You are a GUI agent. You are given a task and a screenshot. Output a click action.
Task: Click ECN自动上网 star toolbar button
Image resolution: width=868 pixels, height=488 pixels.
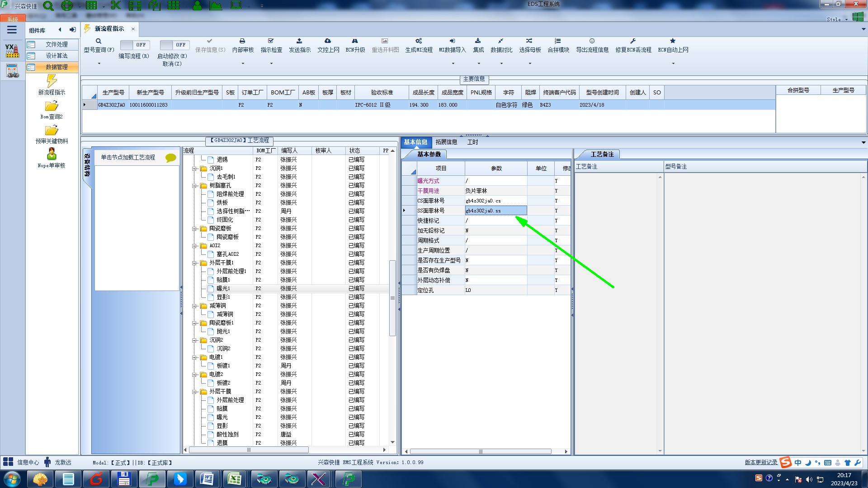pyautogui.click(x=673, y=45)
